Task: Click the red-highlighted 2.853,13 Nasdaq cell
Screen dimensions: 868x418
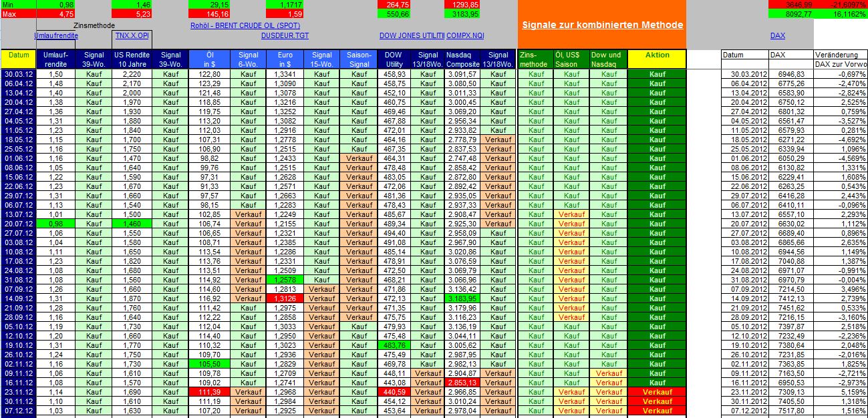Action: (463, 383)
